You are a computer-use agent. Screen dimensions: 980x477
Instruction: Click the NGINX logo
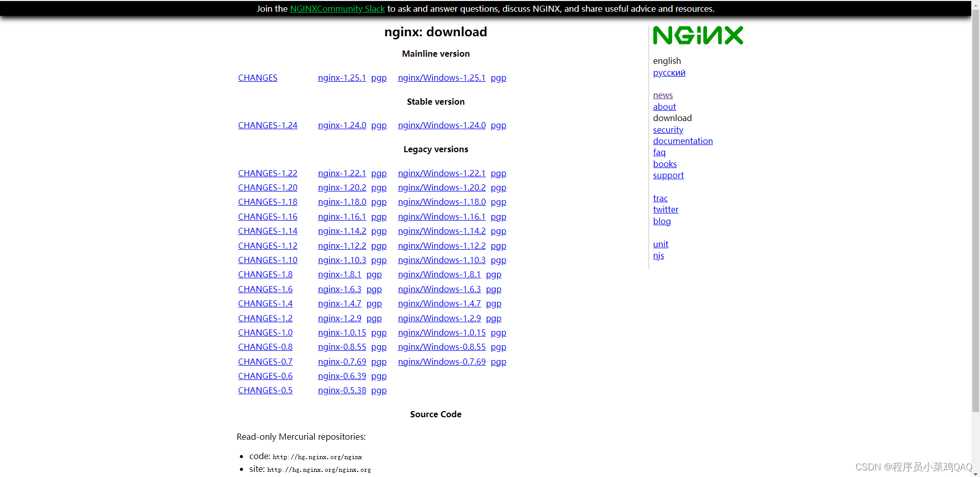point(698,35)
